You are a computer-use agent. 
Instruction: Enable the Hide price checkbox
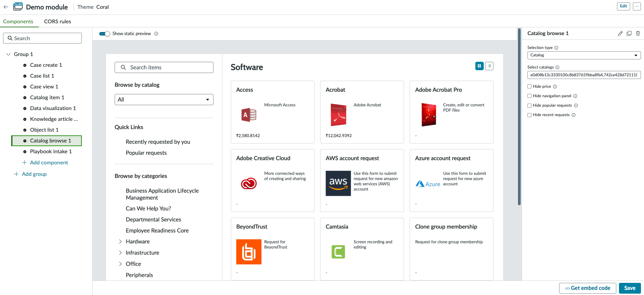click(529, 86)
